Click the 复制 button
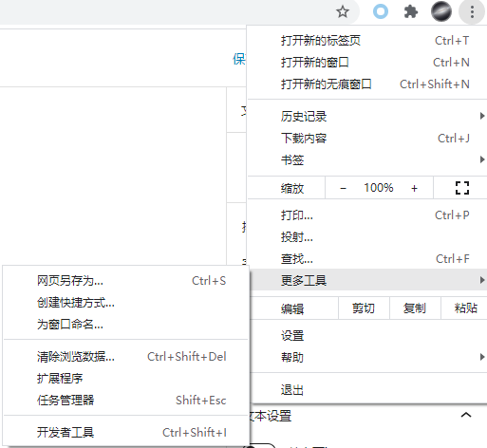Screen dimensions: 487x448 tap(415, 308)
